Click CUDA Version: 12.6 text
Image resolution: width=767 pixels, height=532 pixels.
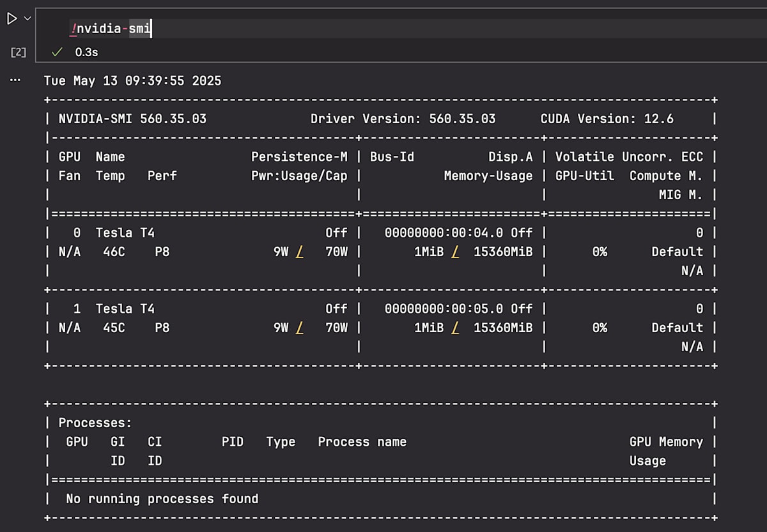[x=607, y=119]
